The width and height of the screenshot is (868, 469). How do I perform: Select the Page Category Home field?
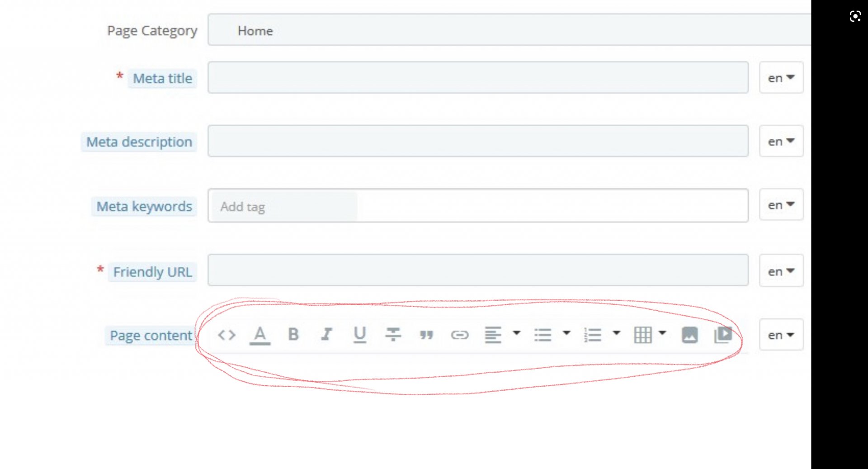pos(509,30)
